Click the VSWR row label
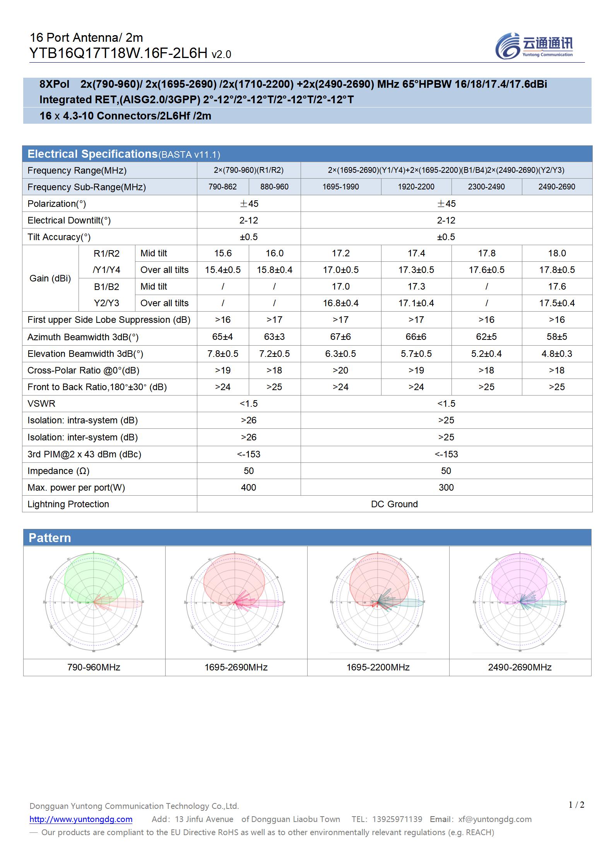This screenshot has width=614, height=868. [41, 404]
